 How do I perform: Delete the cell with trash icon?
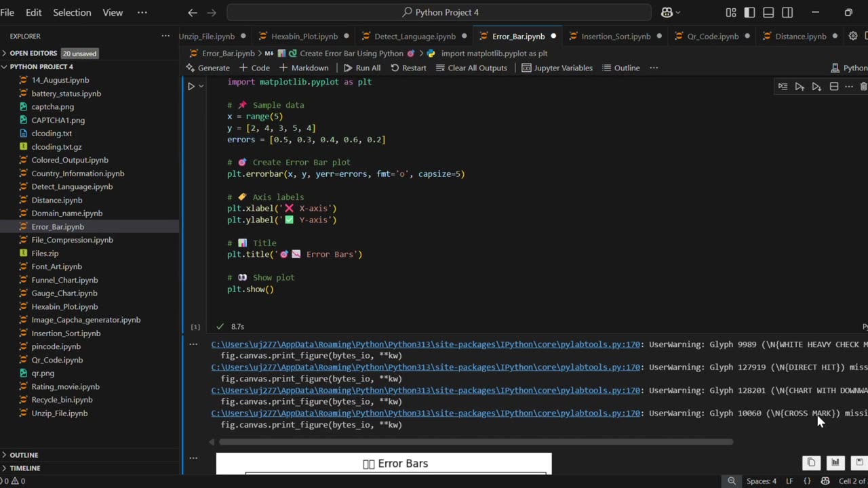pos(863,86)
